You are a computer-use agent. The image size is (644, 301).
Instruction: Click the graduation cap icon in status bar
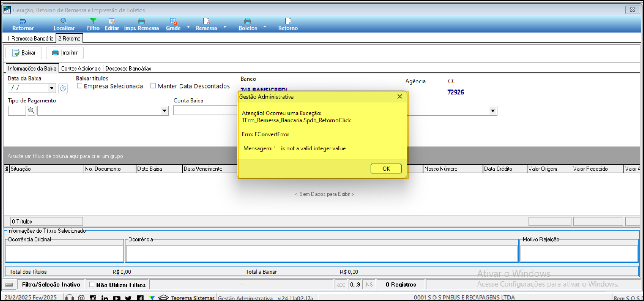pos(163,298)
